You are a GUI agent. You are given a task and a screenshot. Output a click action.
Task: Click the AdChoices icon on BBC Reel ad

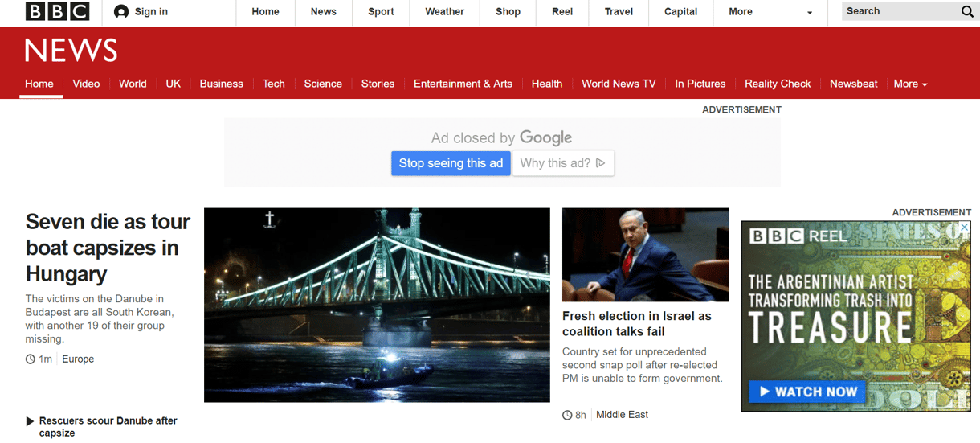pos(964,228)
